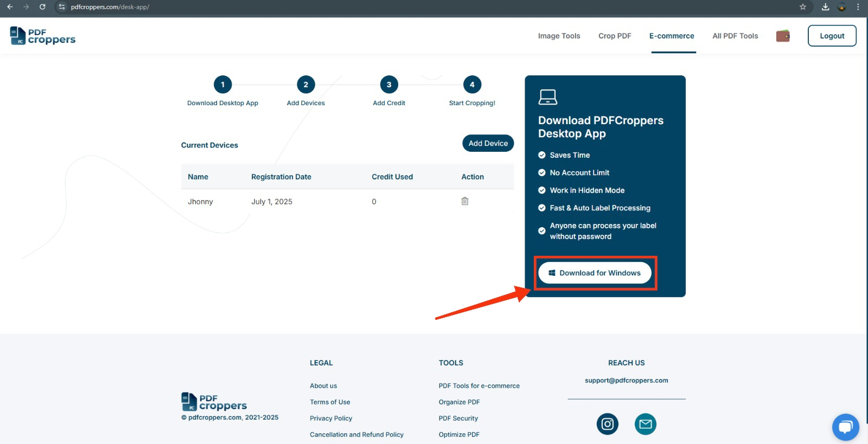Select step 3 Add Credit
The height and width of the screenshot is (444, 868).
tap(389, 85)
